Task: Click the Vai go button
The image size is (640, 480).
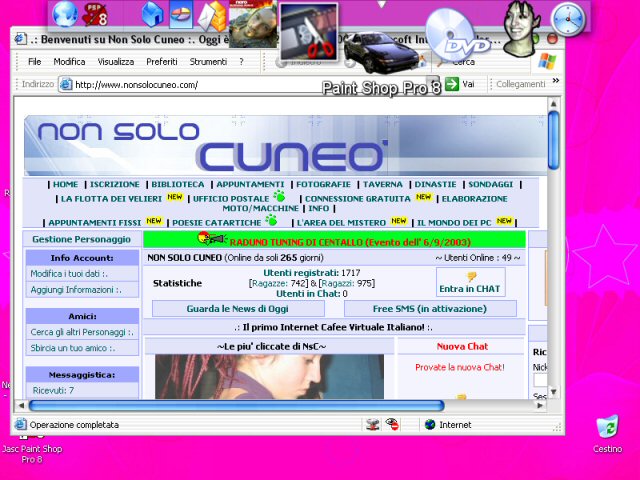Action: 460,84
